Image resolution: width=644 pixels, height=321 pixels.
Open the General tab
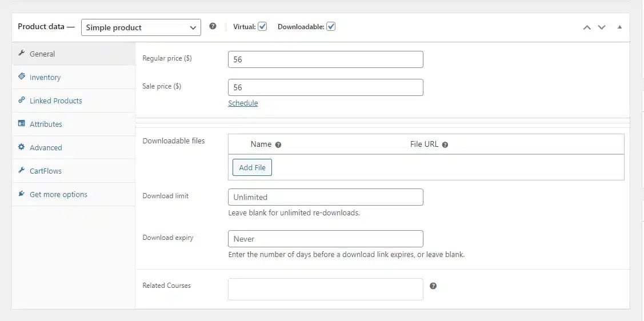(x=74, y=54)
